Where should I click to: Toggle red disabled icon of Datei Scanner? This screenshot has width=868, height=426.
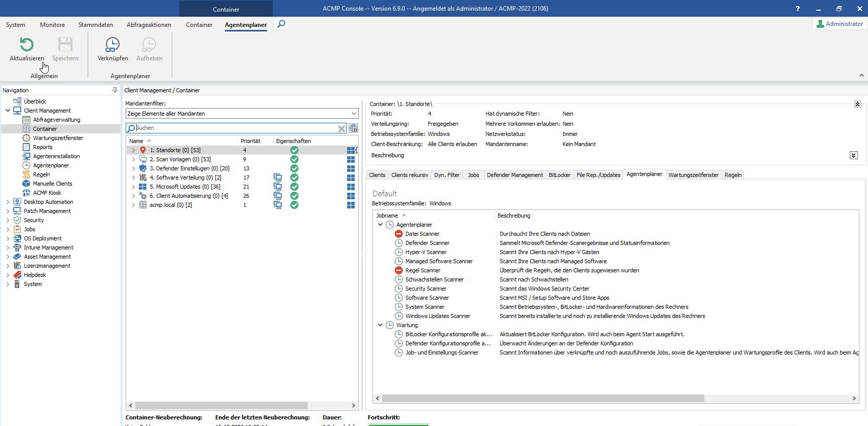(399, 234)
